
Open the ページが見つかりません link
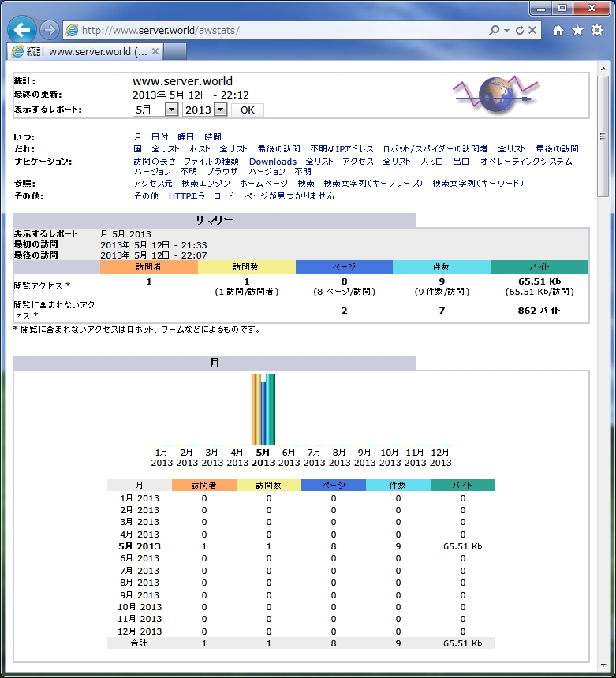coord(289,196)
